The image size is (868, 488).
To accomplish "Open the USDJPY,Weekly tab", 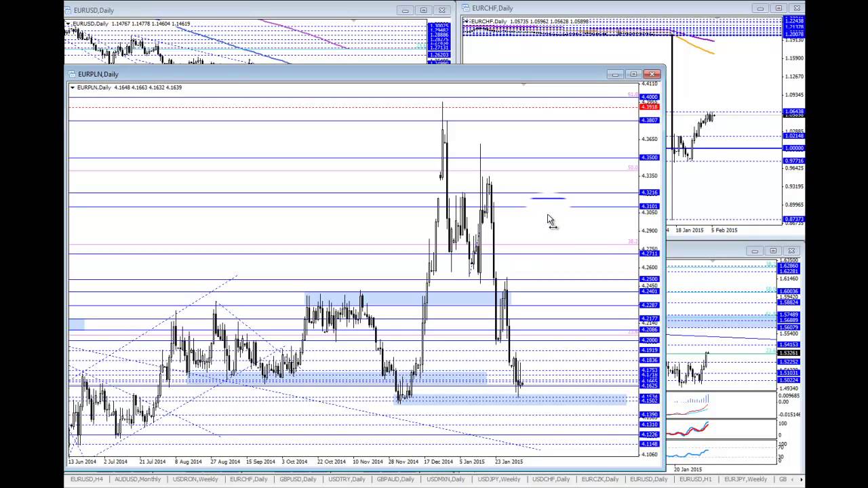I will coord(499,479).
